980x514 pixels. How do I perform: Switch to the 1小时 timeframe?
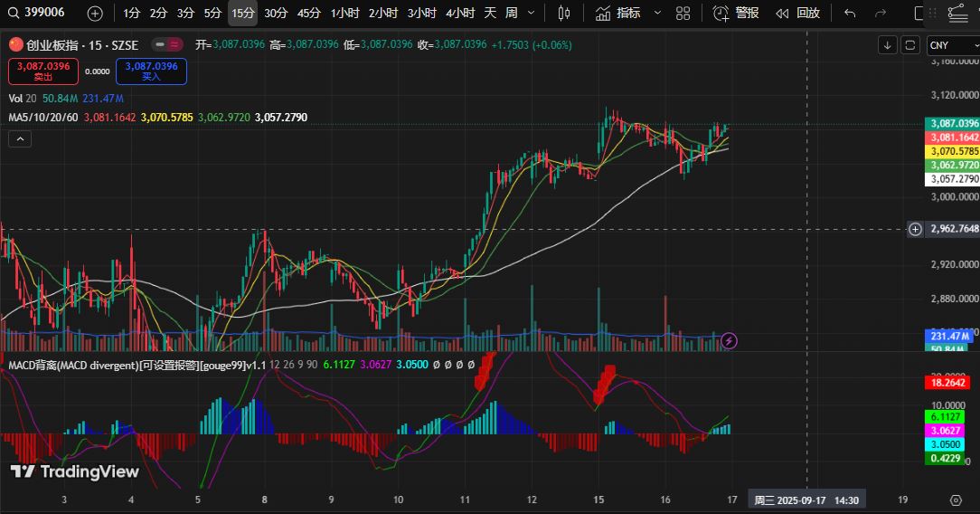[x=344, y=13]
